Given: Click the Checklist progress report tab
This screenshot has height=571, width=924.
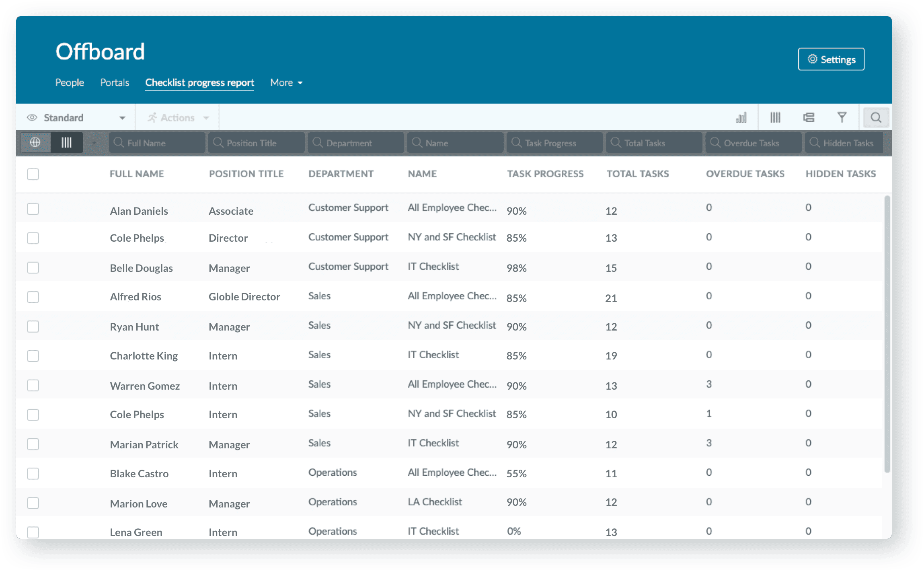Looking at the screenshot, I should coord(200,82).
